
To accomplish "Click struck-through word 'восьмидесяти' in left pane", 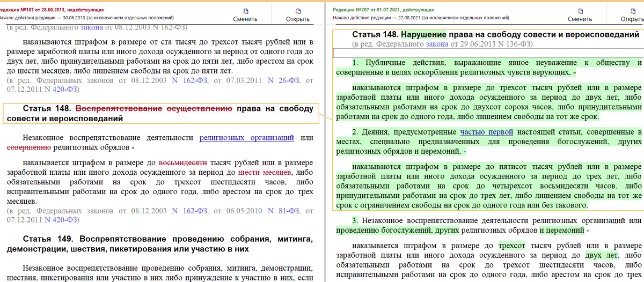I will pyautogui.click(x=183, y=162).
